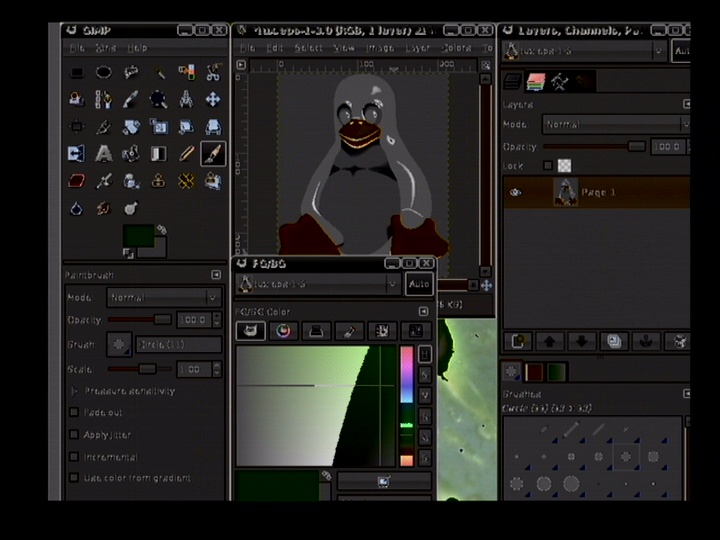The image size is (720, 540).
Task: Select the Paintbrush tool in toolbox
Action: (213, 153)
